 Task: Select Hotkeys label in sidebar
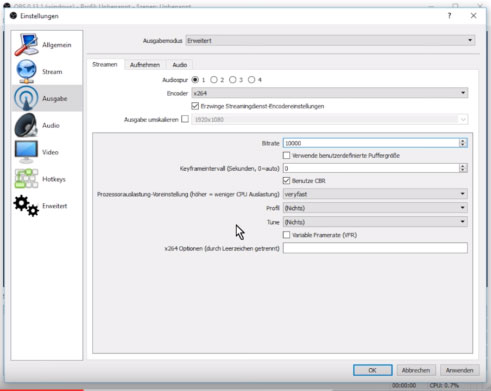pos(54,179)
